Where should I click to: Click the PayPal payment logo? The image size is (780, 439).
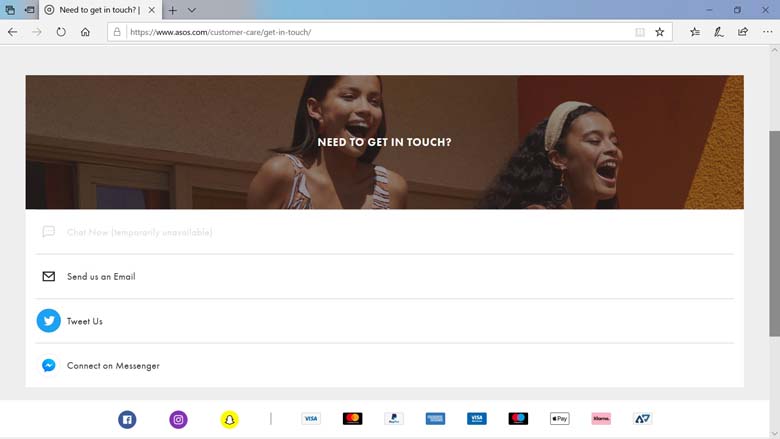(394, 419)
